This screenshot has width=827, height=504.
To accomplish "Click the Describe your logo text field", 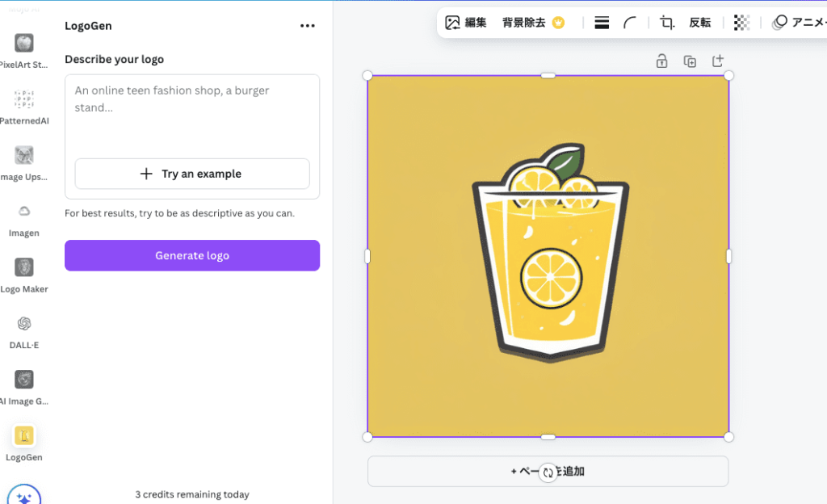I will (x=192, y=115).
